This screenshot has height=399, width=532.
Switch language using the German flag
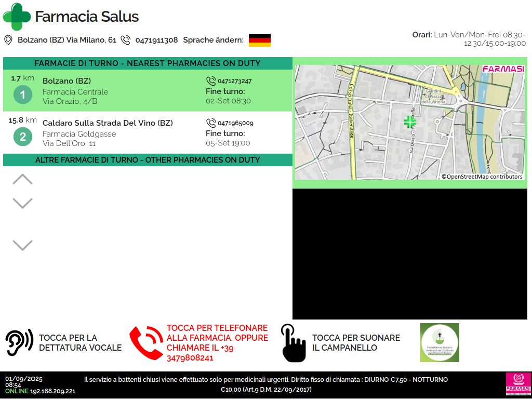tap(259, 40)
